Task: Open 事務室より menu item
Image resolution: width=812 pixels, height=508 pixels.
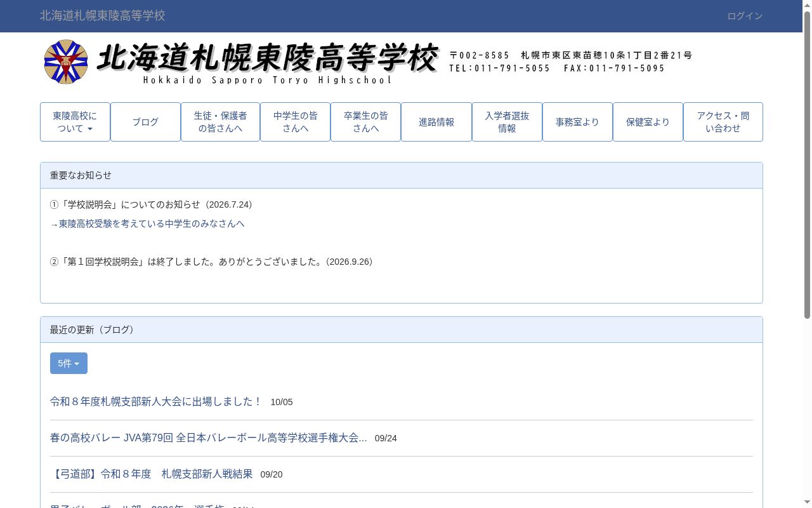Action: [x=577, y=122]
